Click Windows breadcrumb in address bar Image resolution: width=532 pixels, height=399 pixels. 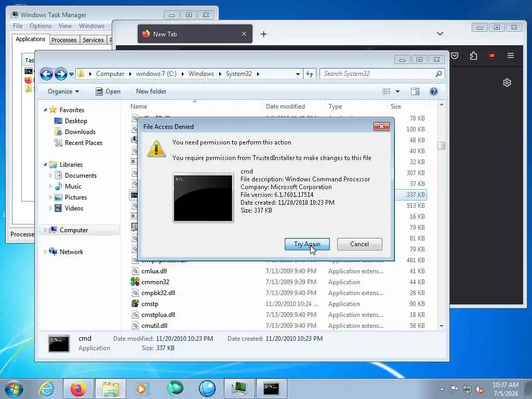201,74
